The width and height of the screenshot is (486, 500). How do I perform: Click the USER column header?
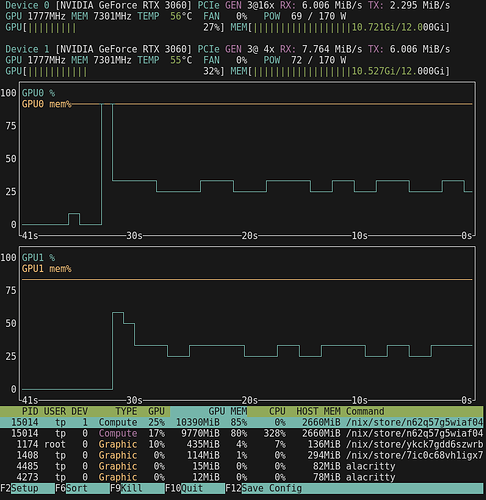click(x=55, y=411)
